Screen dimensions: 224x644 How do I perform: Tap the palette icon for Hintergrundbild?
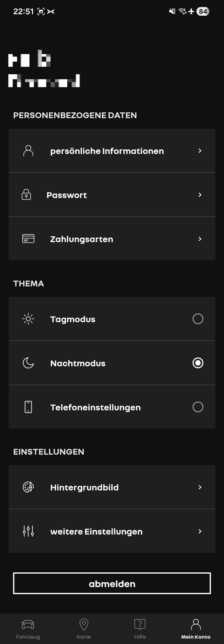tap(28, 487)
